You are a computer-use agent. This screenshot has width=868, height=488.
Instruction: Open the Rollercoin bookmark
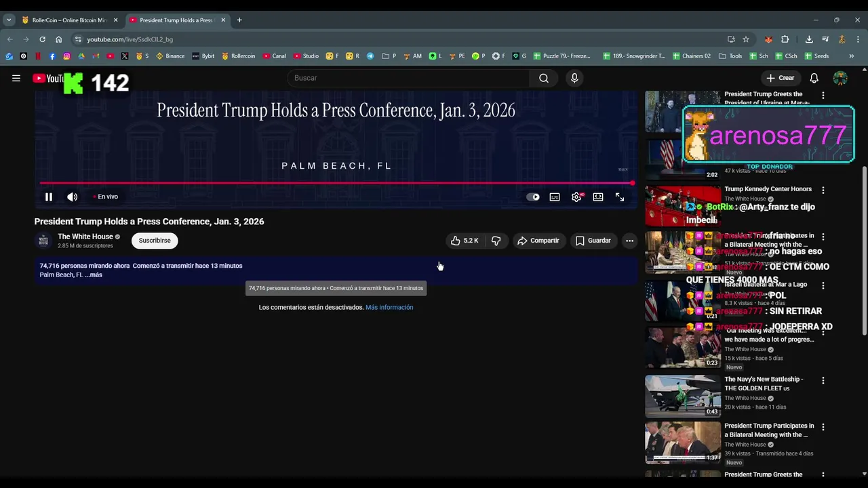tap(238, 56)
